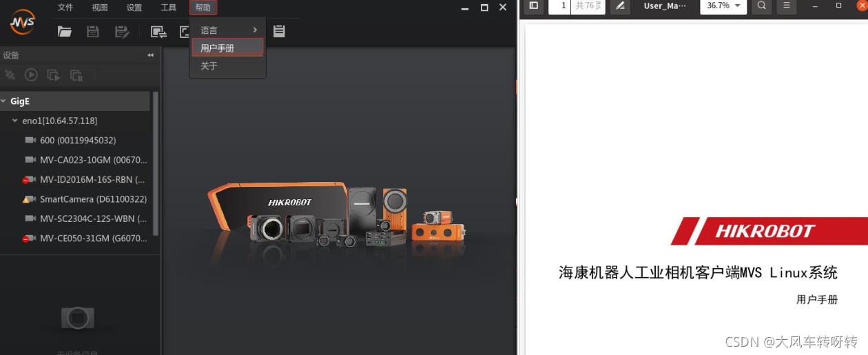
Task: Click the save disk icon in MVS toolbar
Action: click(x=93, y=31)
